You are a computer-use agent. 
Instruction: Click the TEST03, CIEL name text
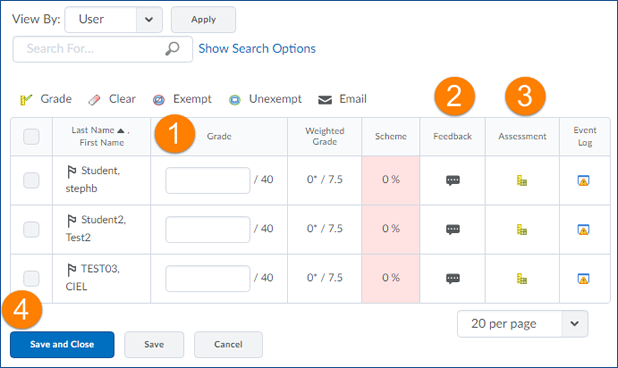point(93,278)
